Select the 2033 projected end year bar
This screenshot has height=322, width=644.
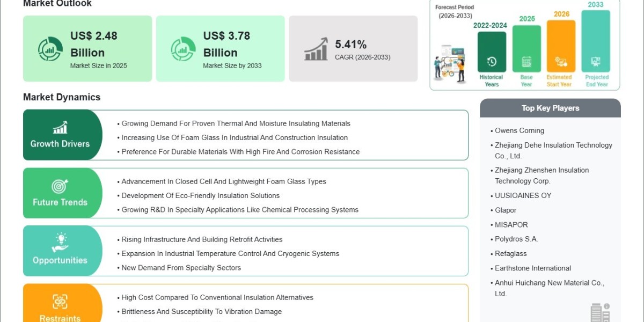(595, 41)
